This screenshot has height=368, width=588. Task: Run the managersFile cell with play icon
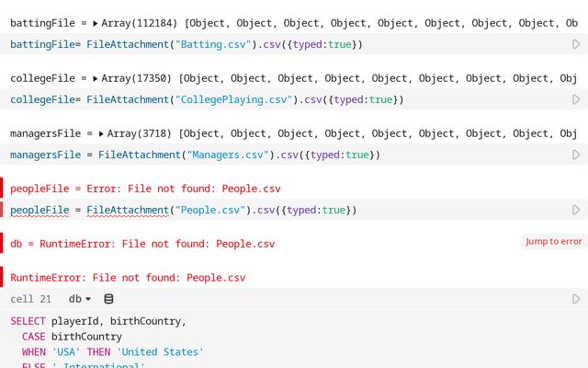click(x=576, y=155)
